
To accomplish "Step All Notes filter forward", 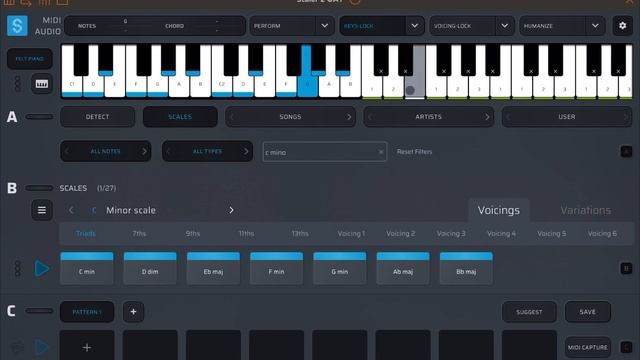I will point(144,151).
